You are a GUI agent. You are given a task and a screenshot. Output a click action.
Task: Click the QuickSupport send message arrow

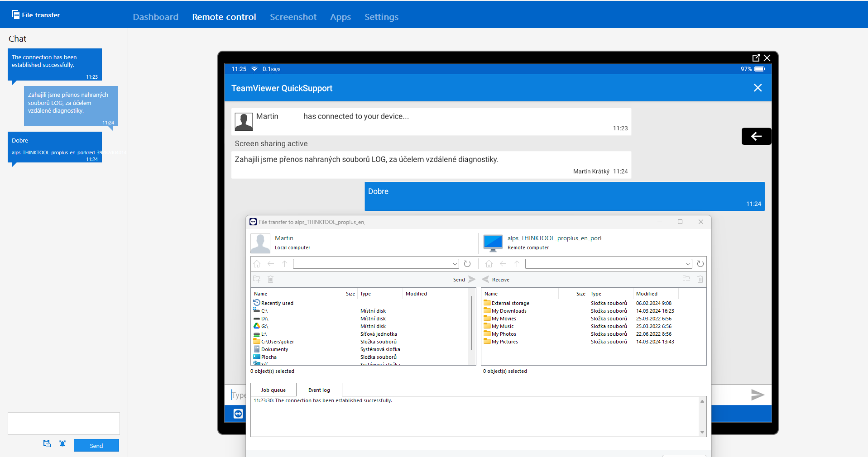click(758, 395)
